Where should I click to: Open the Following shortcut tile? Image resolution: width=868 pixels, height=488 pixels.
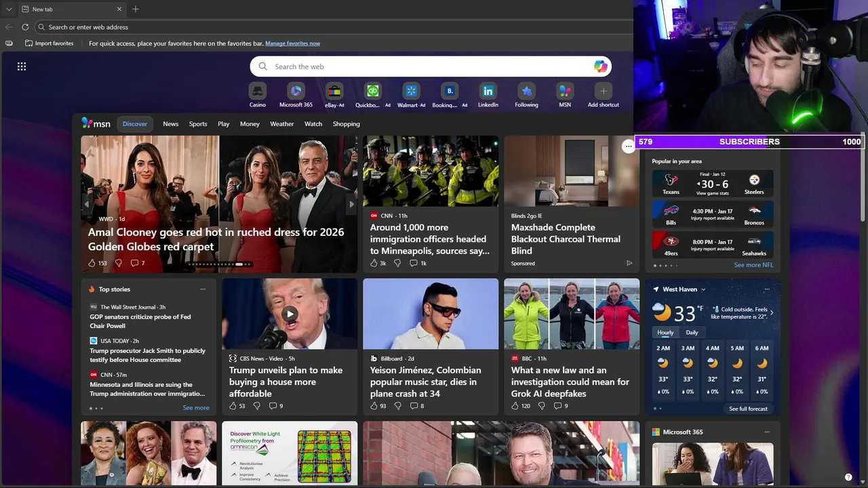pos(526,96)
